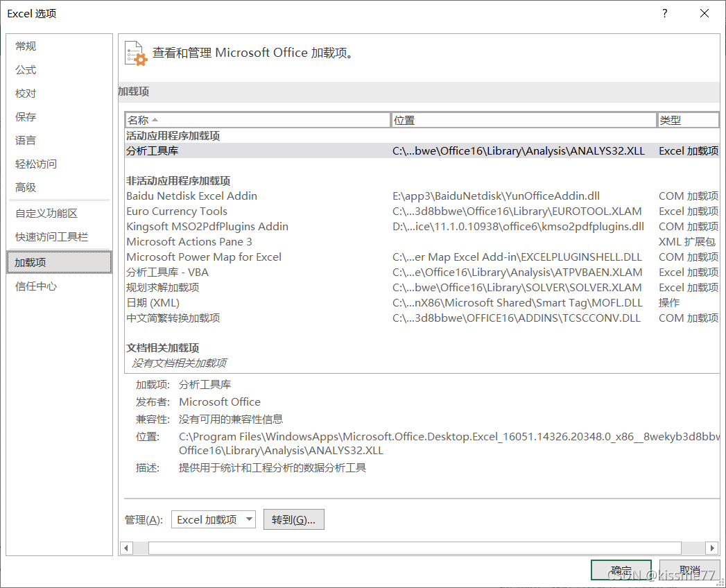Click the ANALYS32.XLL location in the active row
The image size is (726, 588).
click(x=519, y=151)
